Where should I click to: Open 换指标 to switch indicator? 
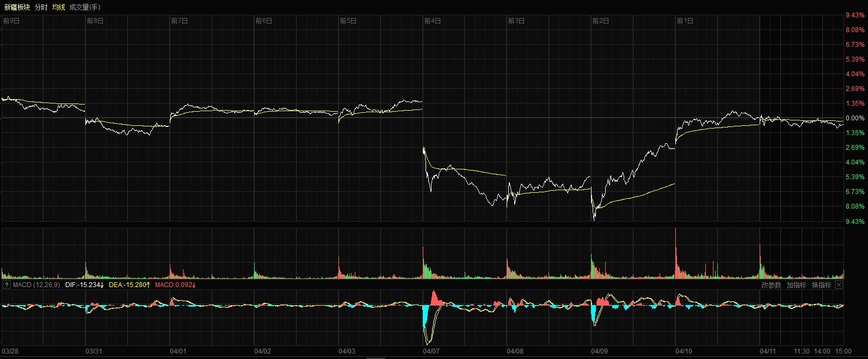click(821, 285)
